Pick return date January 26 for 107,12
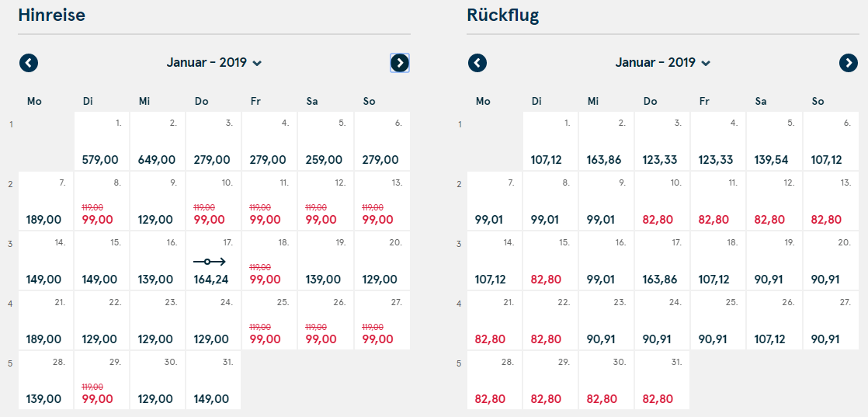868x417 pixels. pyautogui.click(x=775, y=320)
